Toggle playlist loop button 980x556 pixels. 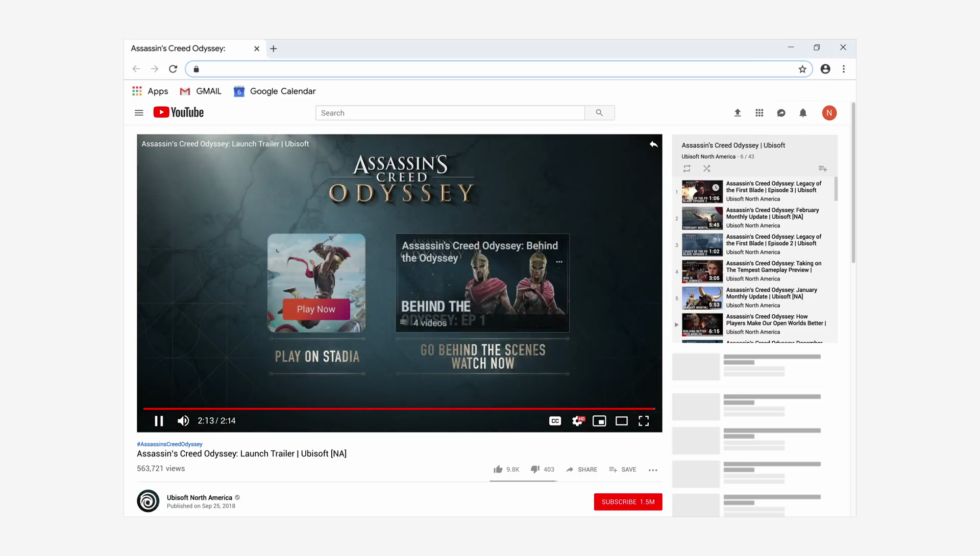click(687, 168)
